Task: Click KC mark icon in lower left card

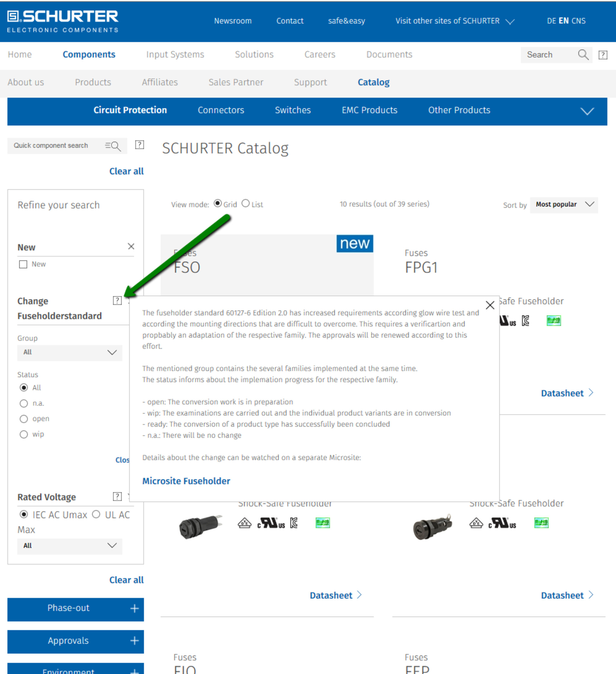Action: pyautogui.click(x=294, y=523)
